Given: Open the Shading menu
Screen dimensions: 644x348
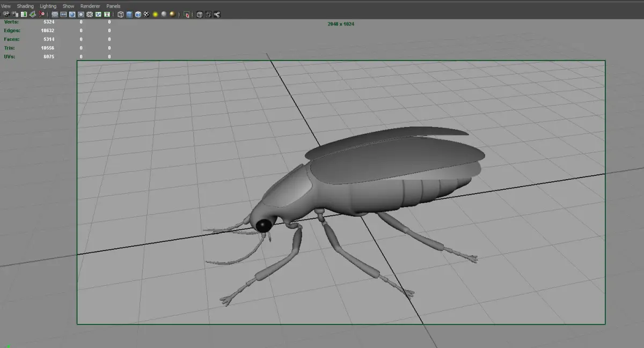Looking at the screenshot, I should click(25, 6).
